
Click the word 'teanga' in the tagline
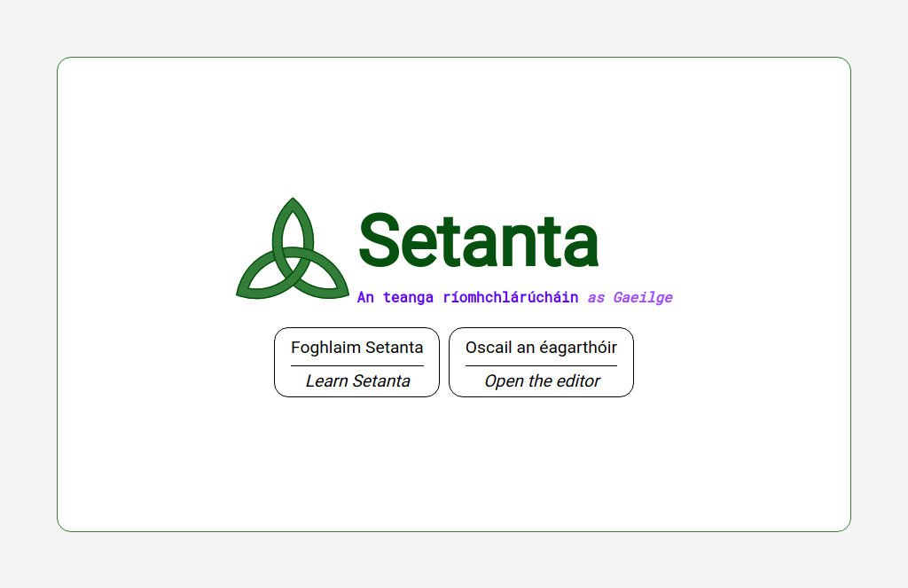408,298
